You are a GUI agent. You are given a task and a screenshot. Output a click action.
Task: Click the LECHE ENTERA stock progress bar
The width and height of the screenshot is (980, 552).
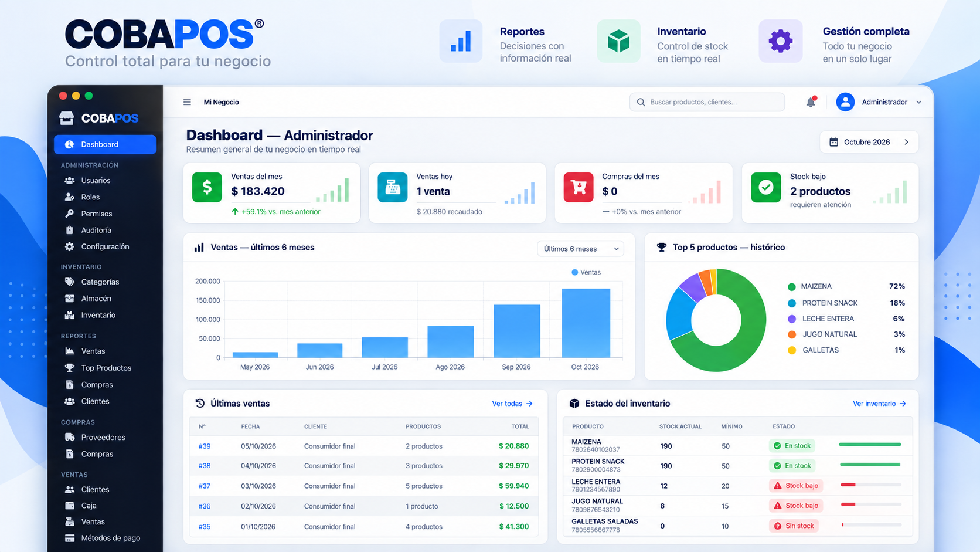[x=870, y=485]
